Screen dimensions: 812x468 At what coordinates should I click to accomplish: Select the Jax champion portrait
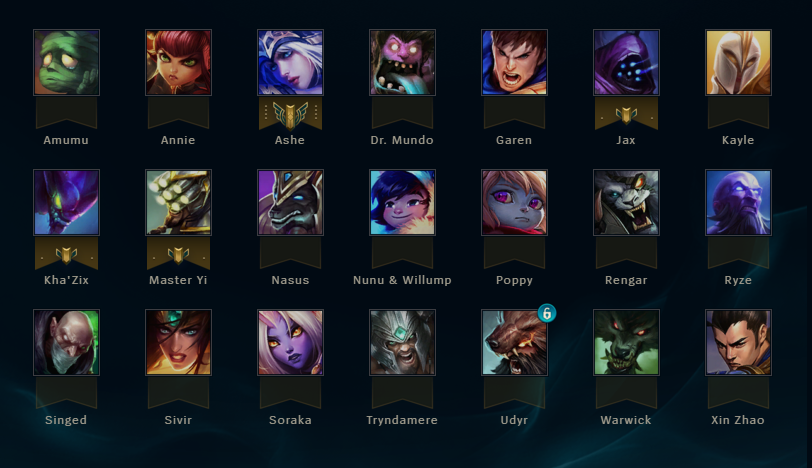626,63
